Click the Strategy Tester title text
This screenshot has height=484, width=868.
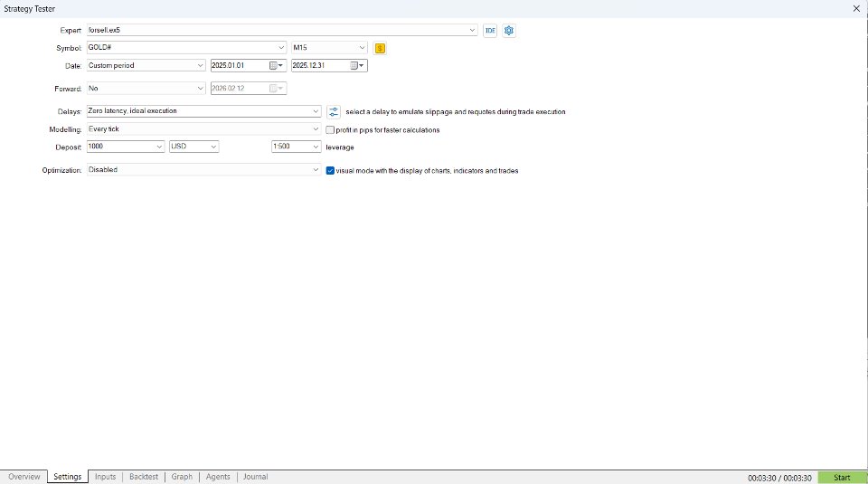pyautogui.click(x=29, y=9)
